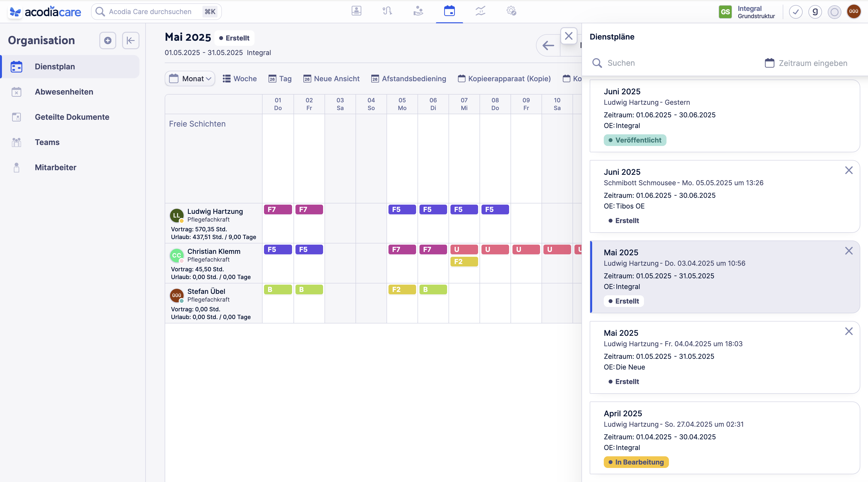Open the Dienstplan section in the sidebar
868x482 pixels.
pos(55,66)
